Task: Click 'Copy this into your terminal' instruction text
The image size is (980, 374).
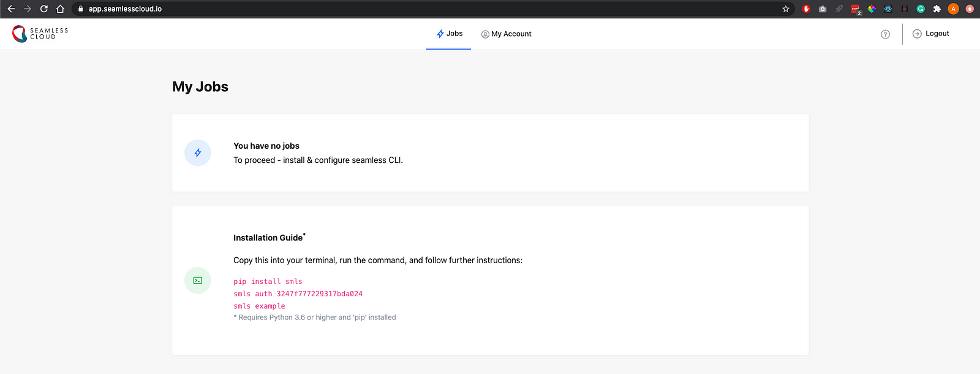Action: [378, 260]
